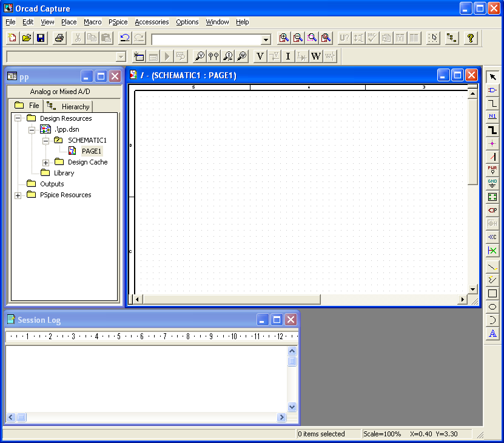Click schematic vertical scrollbar down arrow
Screen dimensions: 504x443
472,289
